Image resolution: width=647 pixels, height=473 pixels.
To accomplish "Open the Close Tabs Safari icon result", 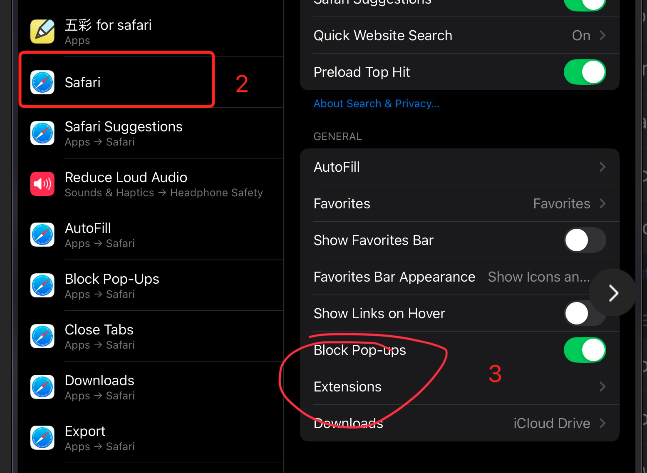I will click(x=42, y=336).
